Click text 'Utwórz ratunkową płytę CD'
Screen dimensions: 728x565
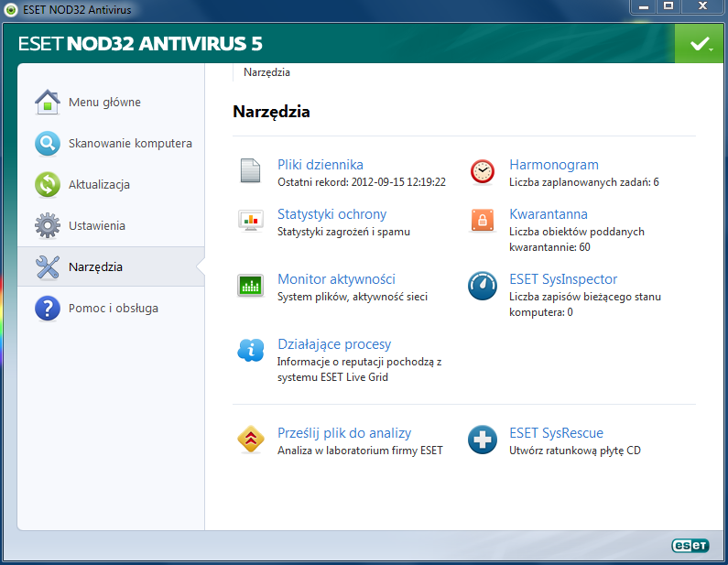pyautogui.click(x=575, y=451)
